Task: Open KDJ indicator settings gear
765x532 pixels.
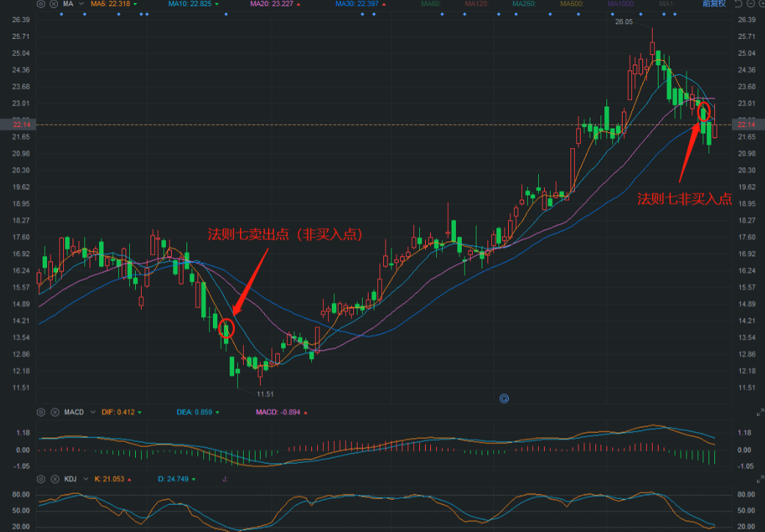Action: pos(41,479)
